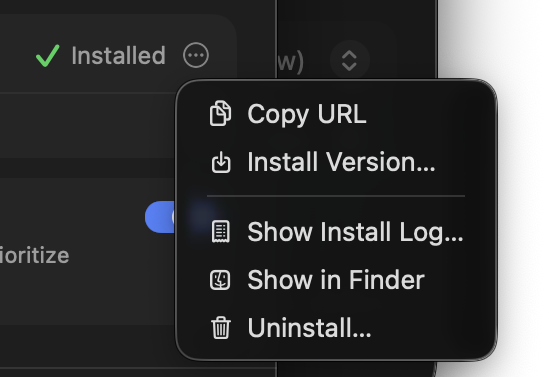Viewport: 549px width, 377px height.
Task: Select Install Version… menu entry
Action: pyautogui.click(x=336, y=162)
